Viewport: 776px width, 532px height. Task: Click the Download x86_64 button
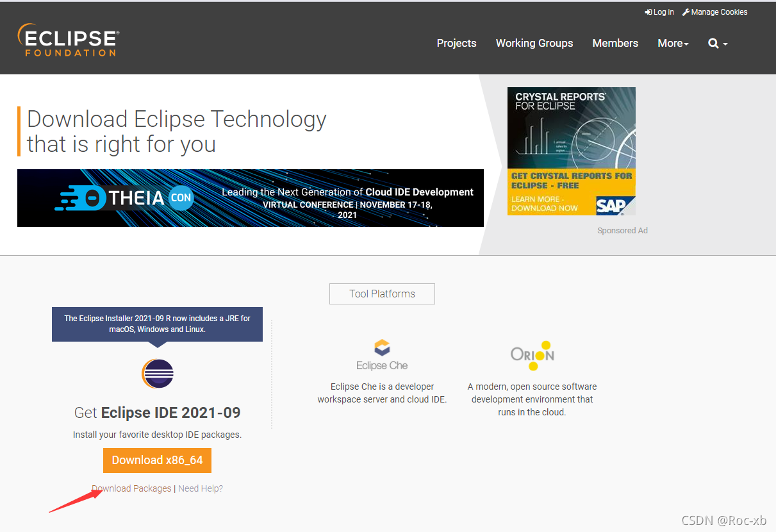pyautogui.click(x=157, y=460)
